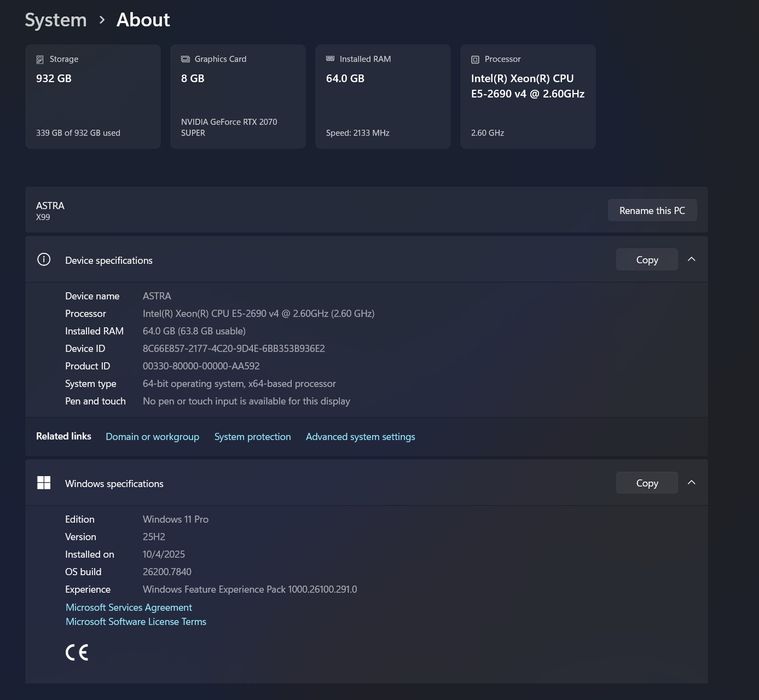This screenshot has width=759, height=700.
Task: Click the 'OS build' label
Action: (83, 572)
